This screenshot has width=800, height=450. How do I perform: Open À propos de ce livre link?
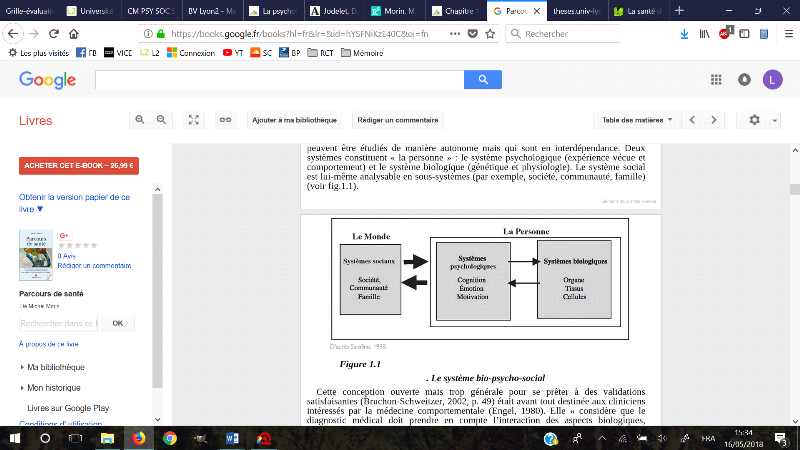click(49, 344)
